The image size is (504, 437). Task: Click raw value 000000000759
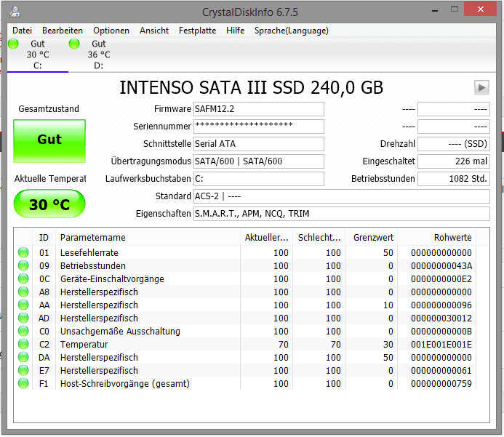tap(441, 384)
